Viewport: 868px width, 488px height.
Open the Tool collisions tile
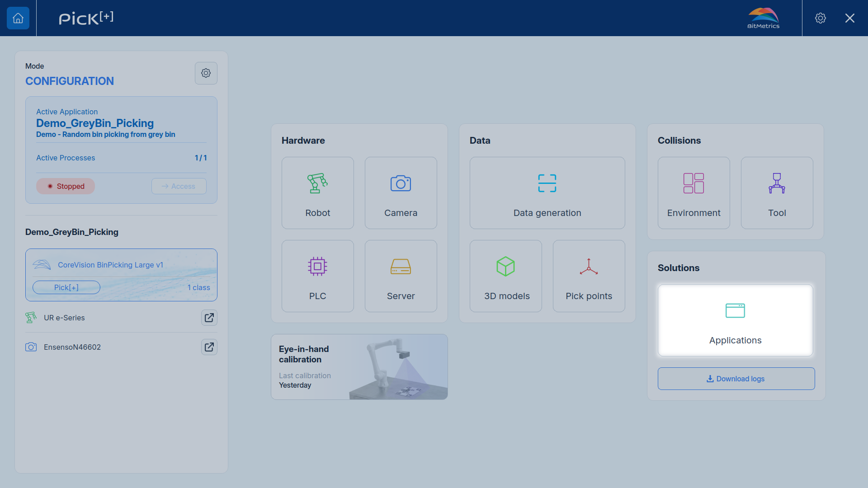[777, 193]
